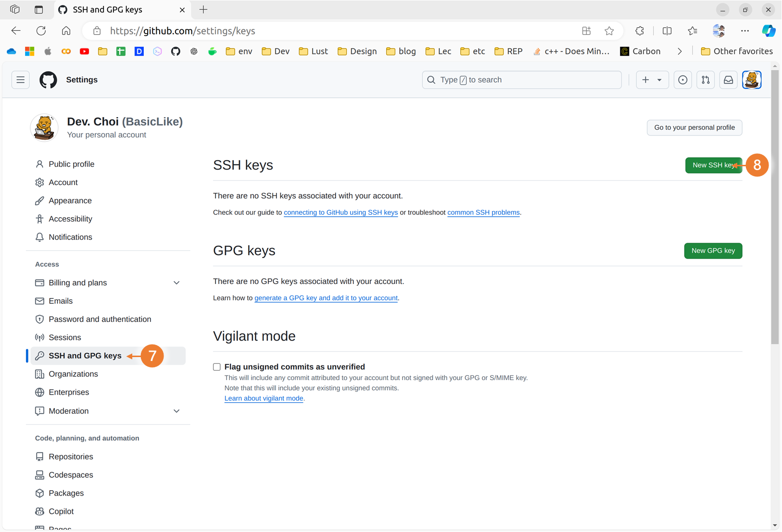The height and width of the screenshot is (532, 782).
Task: Open the REP bookmarks folder
Action: tap(508, 51)
